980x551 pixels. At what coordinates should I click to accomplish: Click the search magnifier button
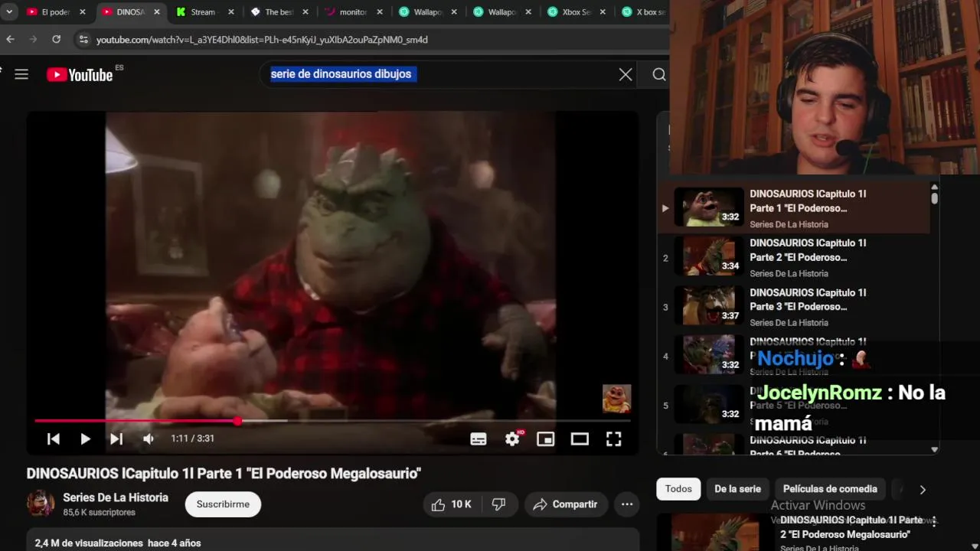(659, 74)
